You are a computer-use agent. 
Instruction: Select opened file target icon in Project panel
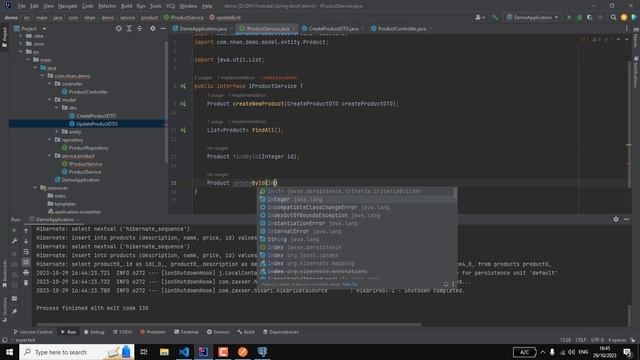click(x=119, y=29)
